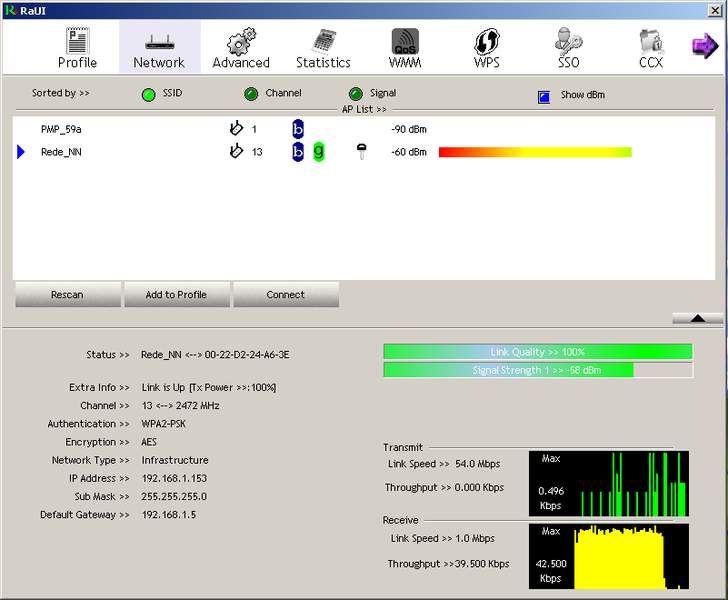Select sort by Channel radio button
This screenshot has height=600, width=728.
(251, 94)
